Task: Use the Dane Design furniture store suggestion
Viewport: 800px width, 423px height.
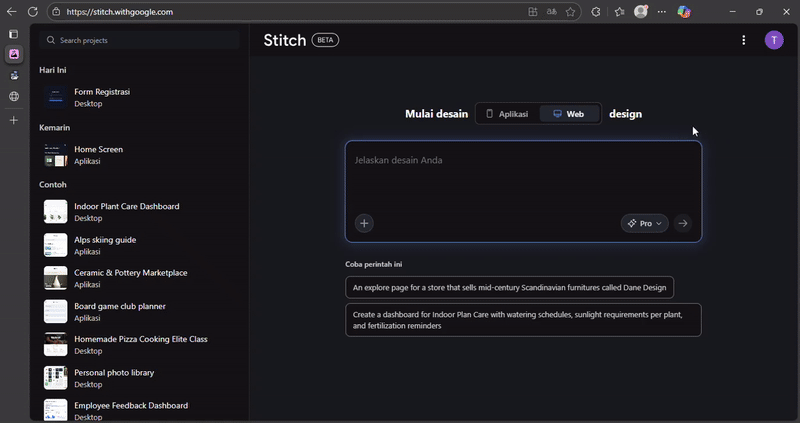Action: coord(509,287)
